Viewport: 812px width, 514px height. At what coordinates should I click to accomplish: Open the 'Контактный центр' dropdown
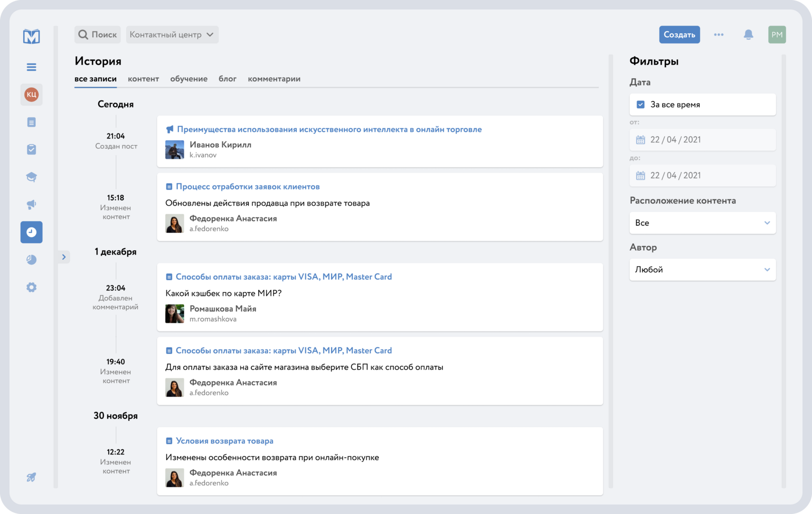172,35
